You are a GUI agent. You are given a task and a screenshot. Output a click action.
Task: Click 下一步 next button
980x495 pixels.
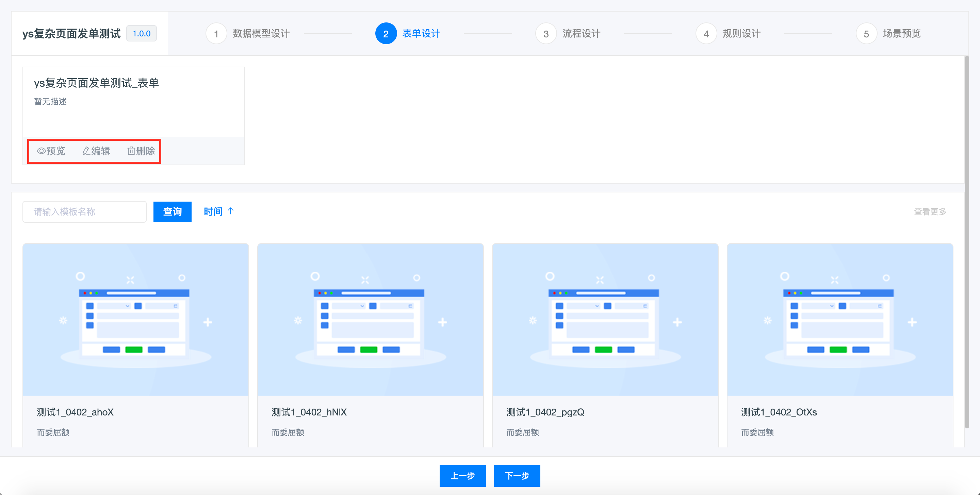tap(517, 476)
